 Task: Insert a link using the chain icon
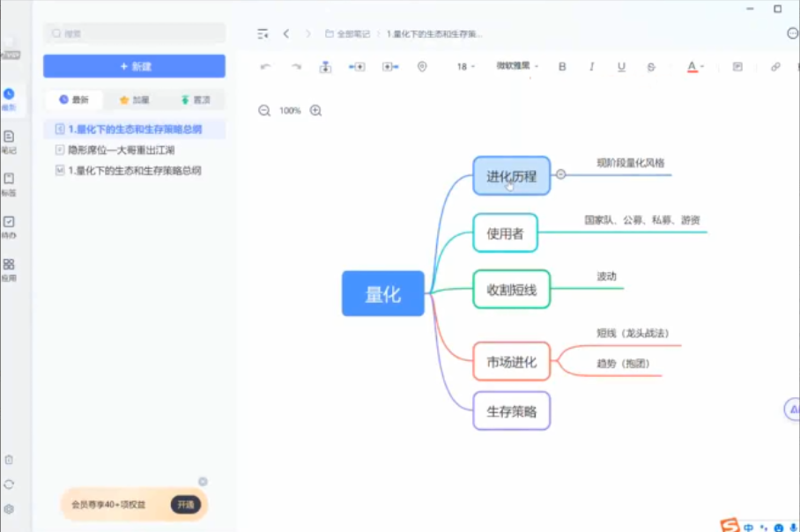click(775, 67)
